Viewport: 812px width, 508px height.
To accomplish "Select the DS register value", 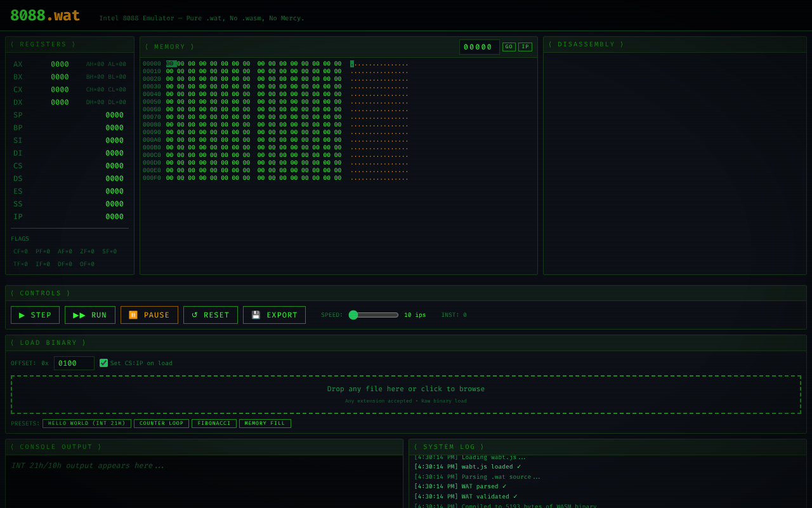I will click(x=115, y=178).
